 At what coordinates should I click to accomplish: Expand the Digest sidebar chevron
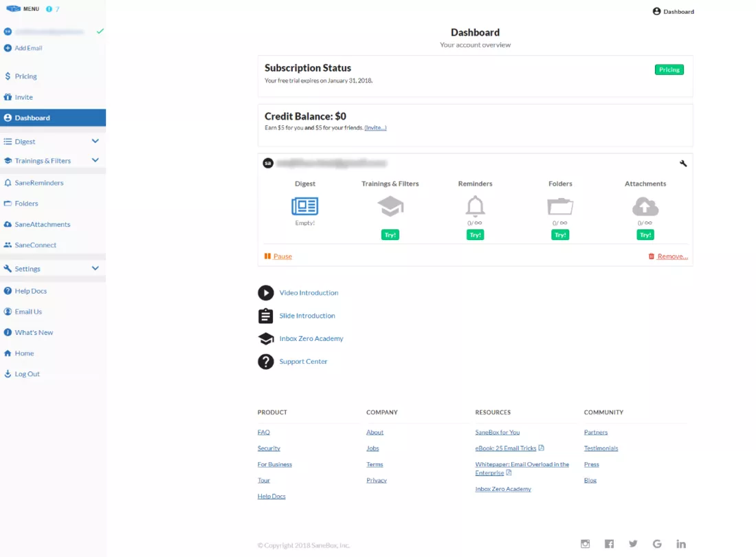pyautogui.click(x=95, y=141)
